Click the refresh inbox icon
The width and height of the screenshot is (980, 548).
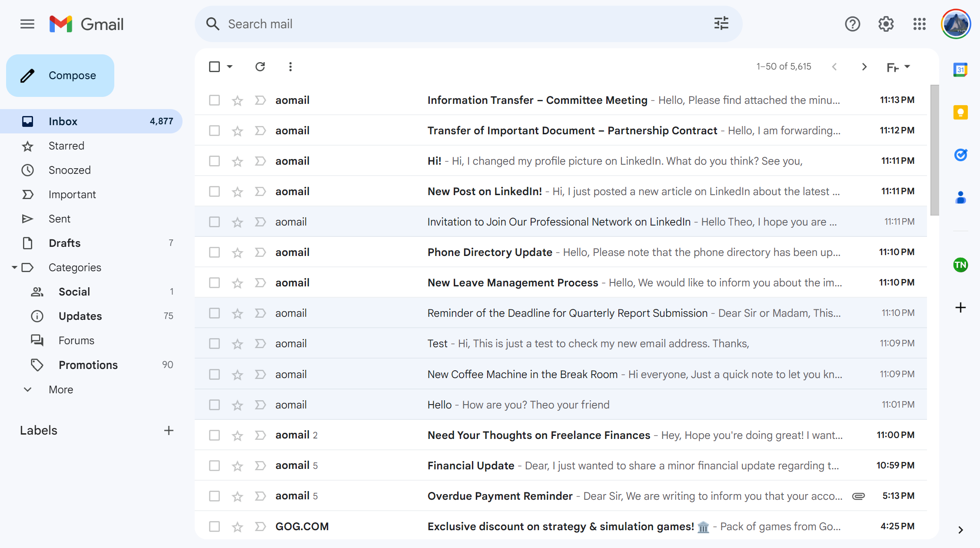(x=260, y=66)
